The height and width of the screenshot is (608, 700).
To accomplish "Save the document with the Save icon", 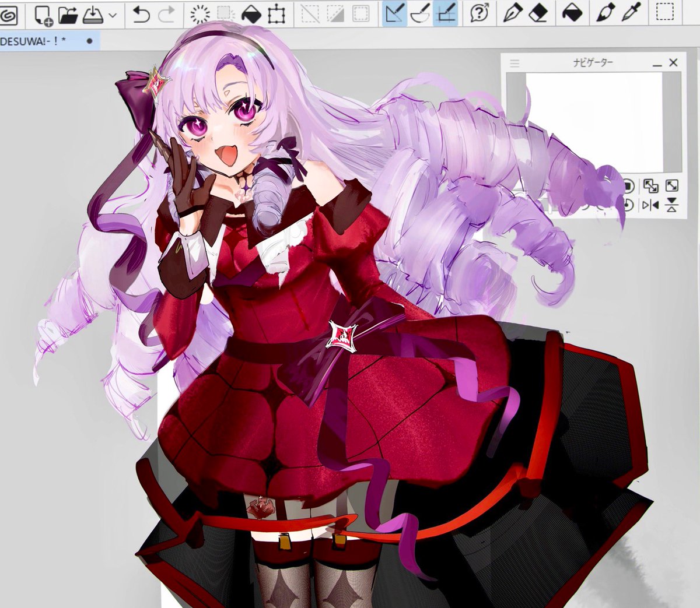I will (92, 15).
